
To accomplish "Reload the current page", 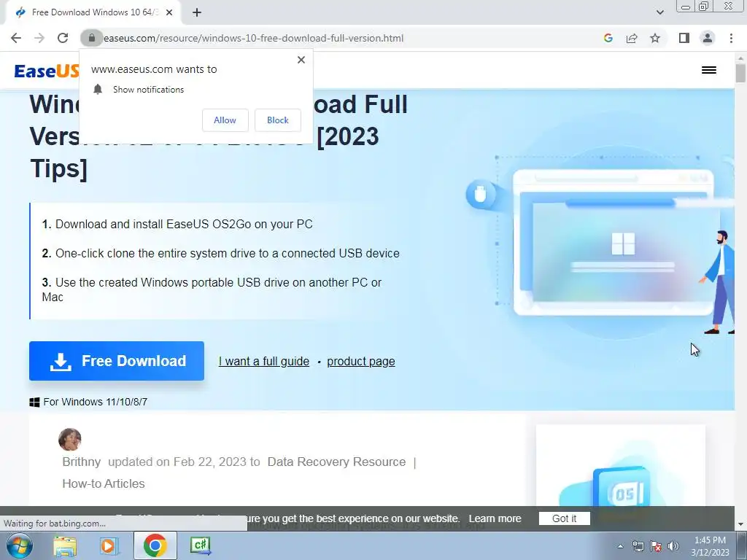I will click(x=63, y=38).
